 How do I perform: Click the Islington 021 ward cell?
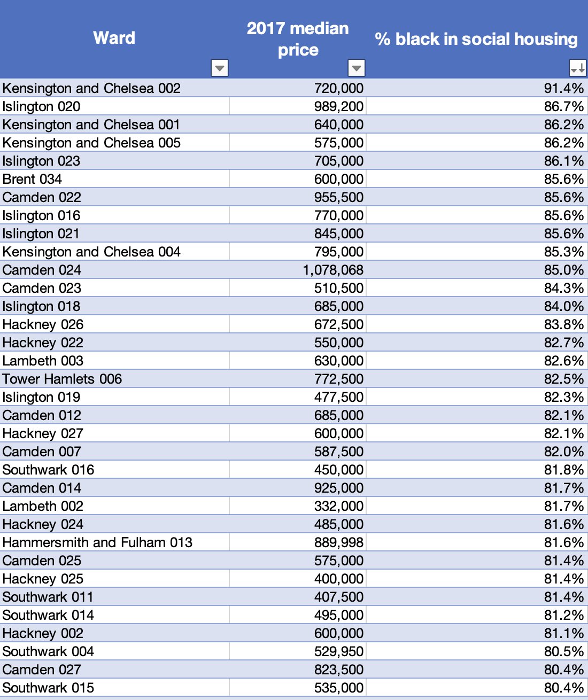click(x=114, y=234)
